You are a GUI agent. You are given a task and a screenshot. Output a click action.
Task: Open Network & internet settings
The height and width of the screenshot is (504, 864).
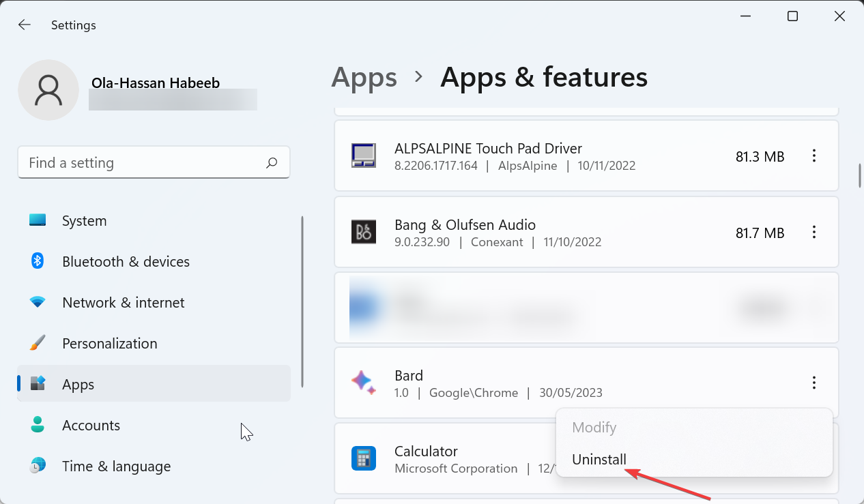click(154, 303)
